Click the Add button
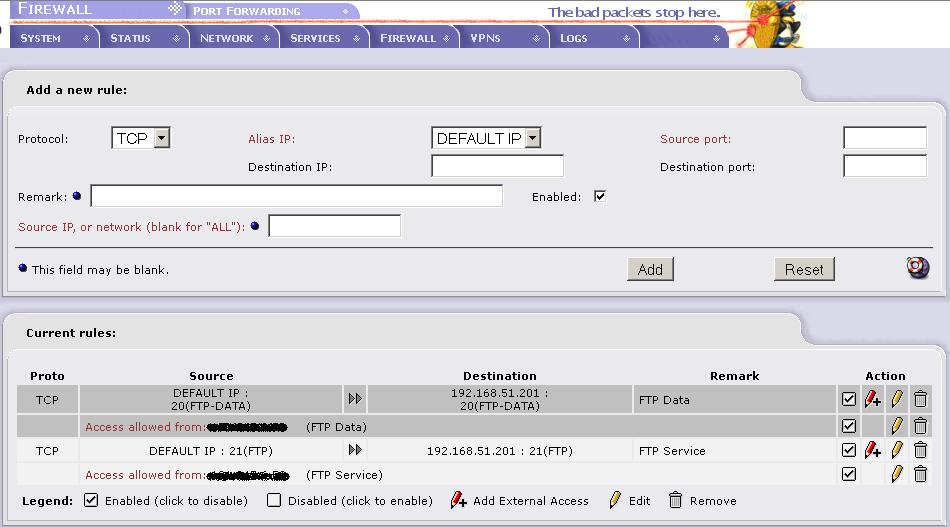 [x=650, y=269]
